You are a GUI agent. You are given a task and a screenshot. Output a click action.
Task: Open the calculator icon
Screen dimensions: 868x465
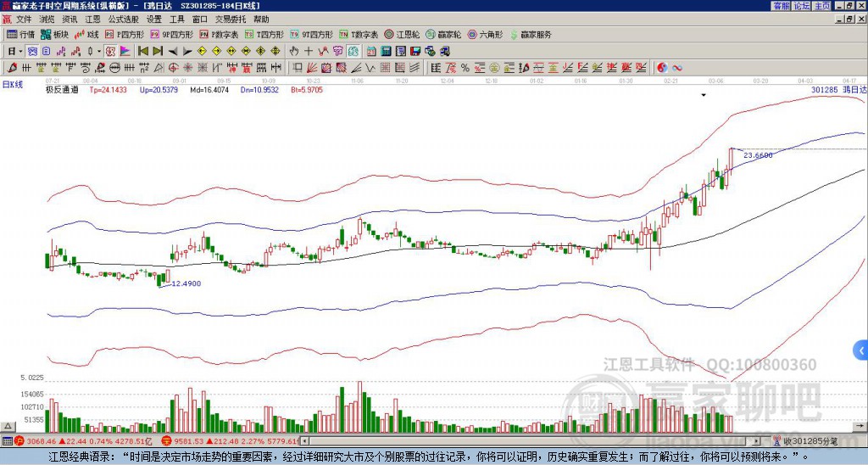[387, 52]
